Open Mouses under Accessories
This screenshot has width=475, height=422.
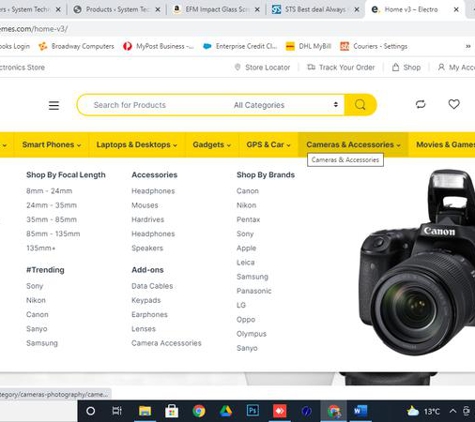[145, 205]
